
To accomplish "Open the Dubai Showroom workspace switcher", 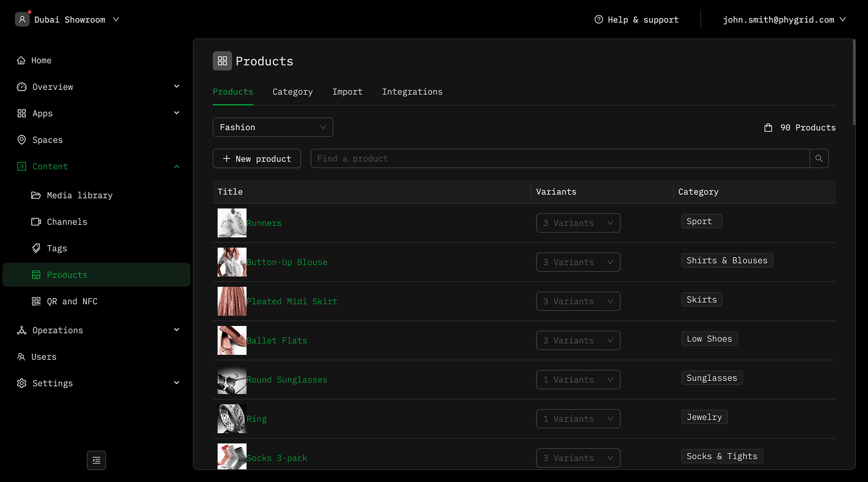I will 68,20.
